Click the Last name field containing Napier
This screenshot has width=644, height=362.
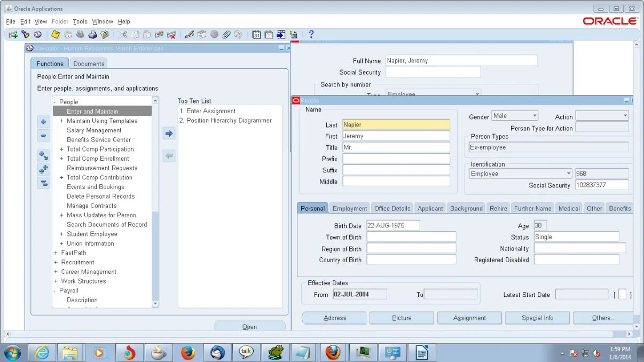pyautogui.click(x=396, y=124)
